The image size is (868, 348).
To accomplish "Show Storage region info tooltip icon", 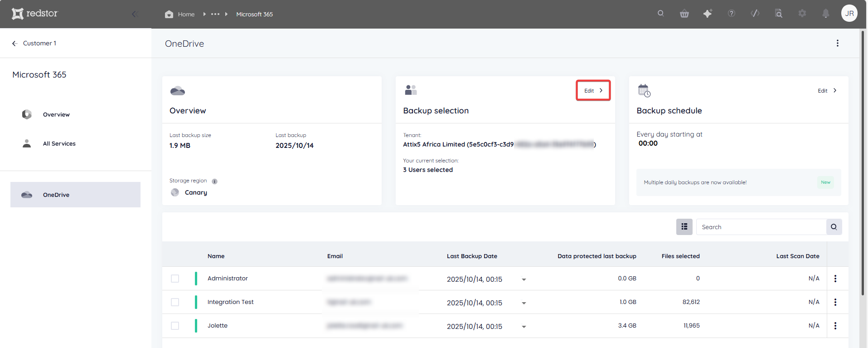I will point(215,181).
